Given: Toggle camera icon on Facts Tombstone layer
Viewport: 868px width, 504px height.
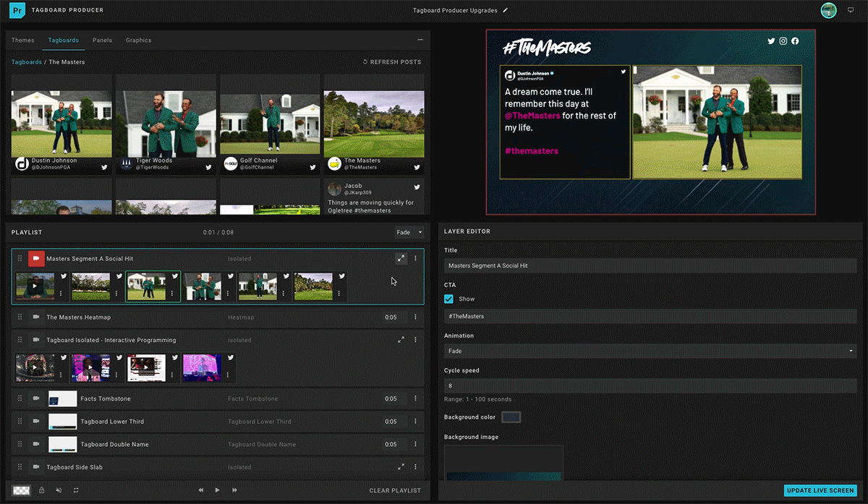Looking at the screenshot, I should point(36,399).
